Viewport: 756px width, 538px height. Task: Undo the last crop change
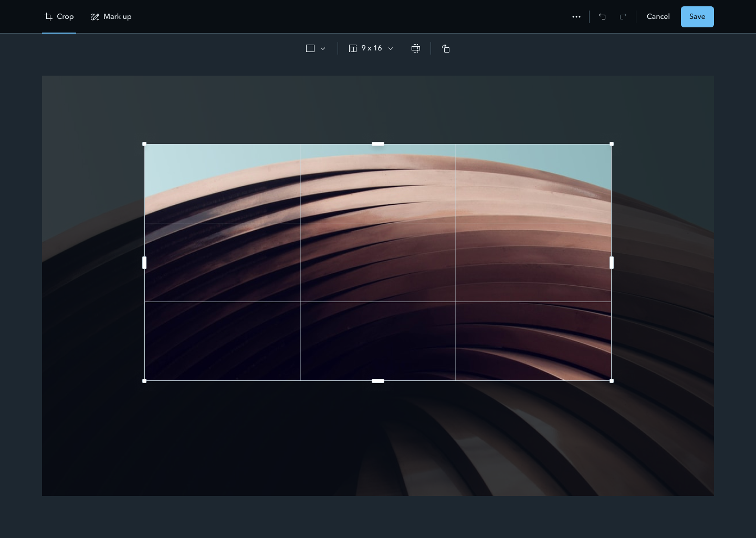(602, 16)
